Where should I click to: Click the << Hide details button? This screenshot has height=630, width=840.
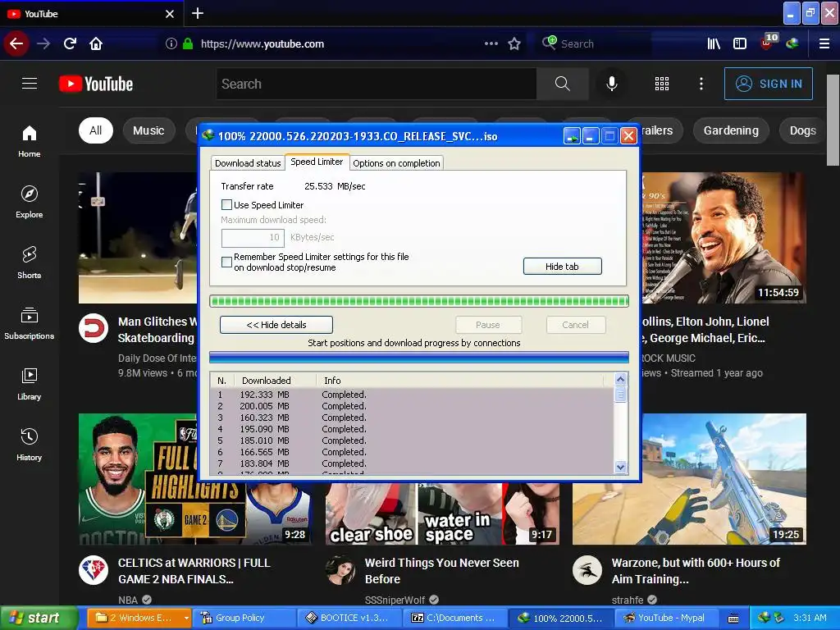tap(276, 325)
